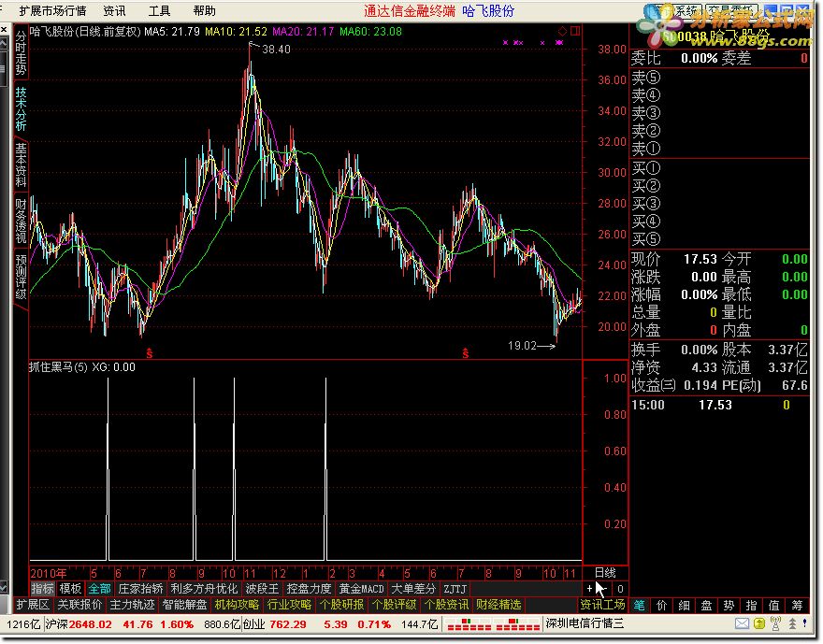
Task: Select the 笔 tick view tab
Action: (640, 605)
